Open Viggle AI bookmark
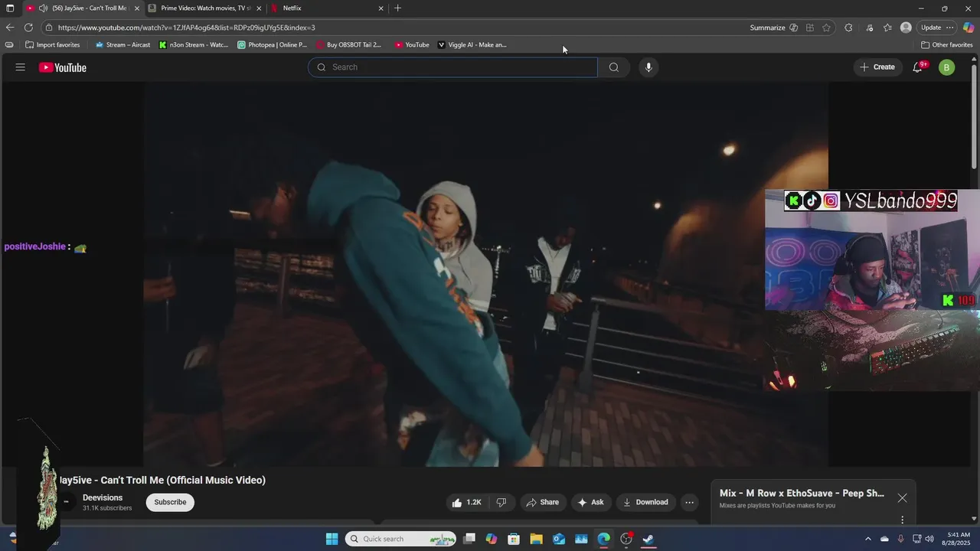Viewport: 980px width, 551px height. coord(472,45)
